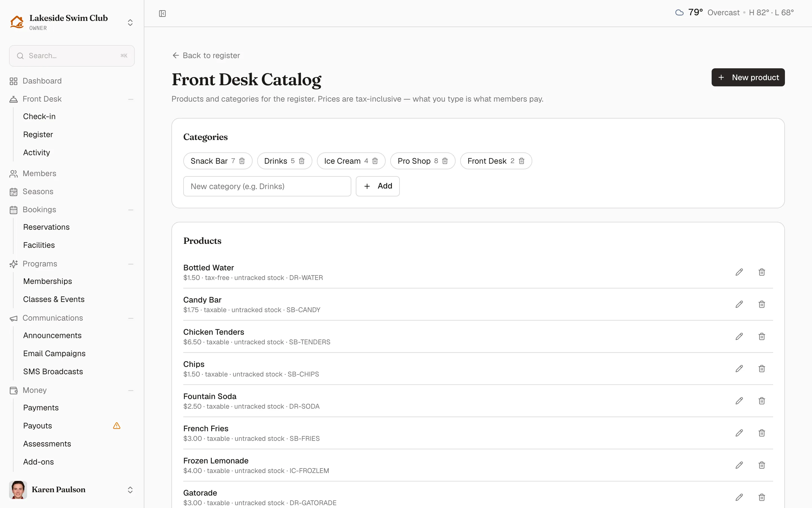Focus the New category input field
The image size is (812, 508).
click(267, 186)
